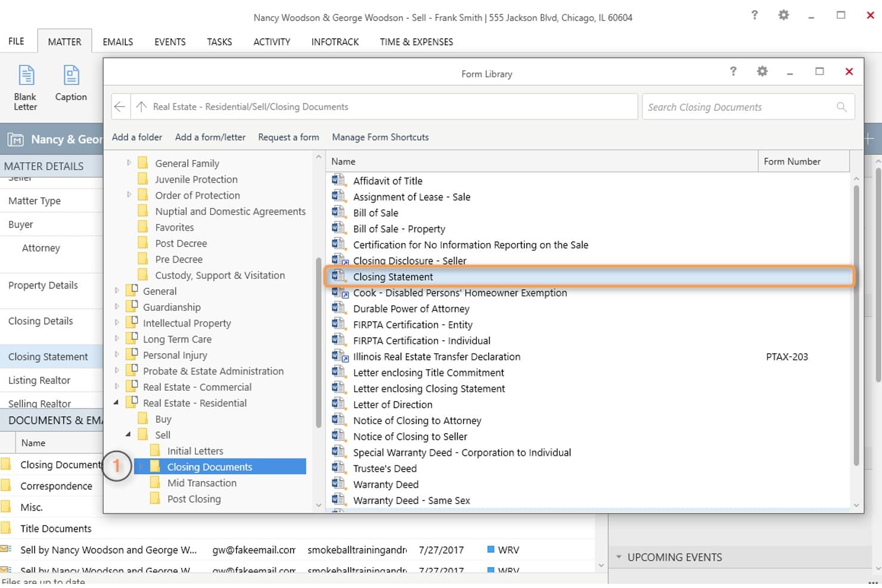This screenshot has height=588, width=882.
Task: Switch to the EMAILS tab
Action: tap(118, 42)
